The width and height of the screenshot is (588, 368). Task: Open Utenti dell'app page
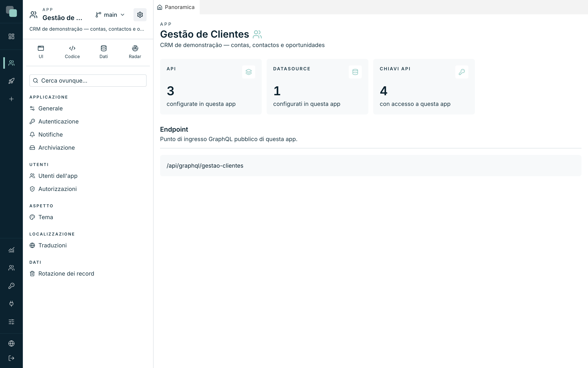tap(88, 176)
